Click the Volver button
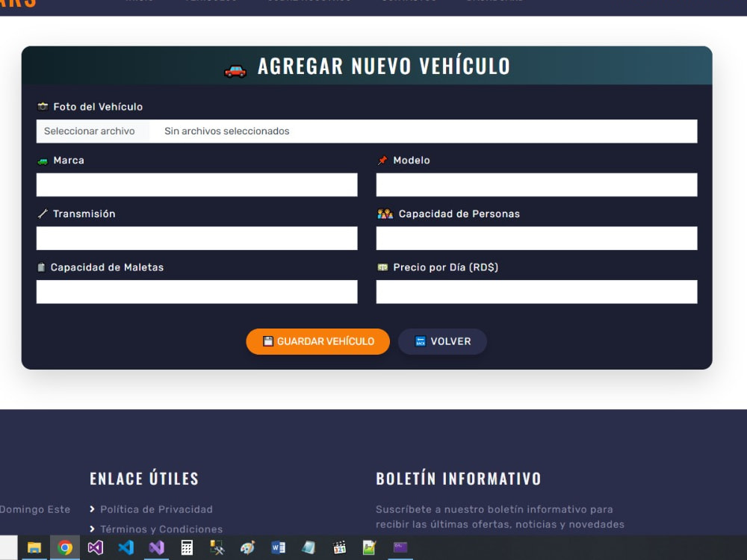Viewport: 747px width, 560px height. (x=442, y=341)
